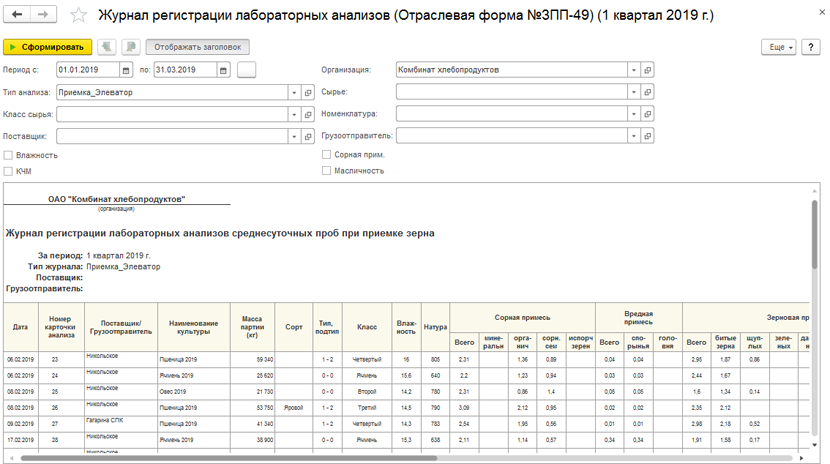Viewport: 830px width, 464px height.
Task: Click the back navigation arrow
Action: click(17, 14)
